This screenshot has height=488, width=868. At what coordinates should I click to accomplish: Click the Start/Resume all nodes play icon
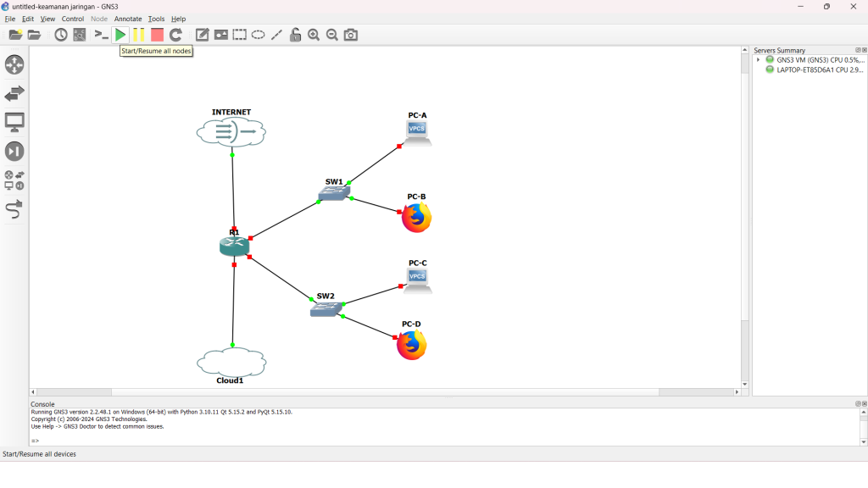pyautogui.click(x=120, y=35)
